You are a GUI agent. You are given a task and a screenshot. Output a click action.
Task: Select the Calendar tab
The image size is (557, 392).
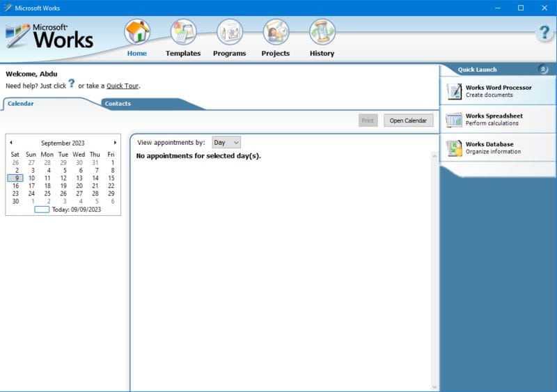click(21, 104)
